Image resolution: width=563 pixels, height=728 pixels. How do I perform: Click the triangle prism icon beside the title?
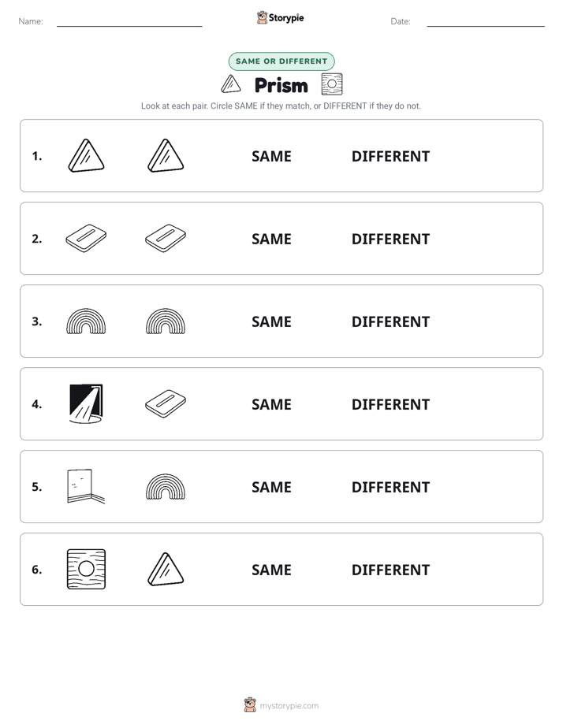coord(231,84)
